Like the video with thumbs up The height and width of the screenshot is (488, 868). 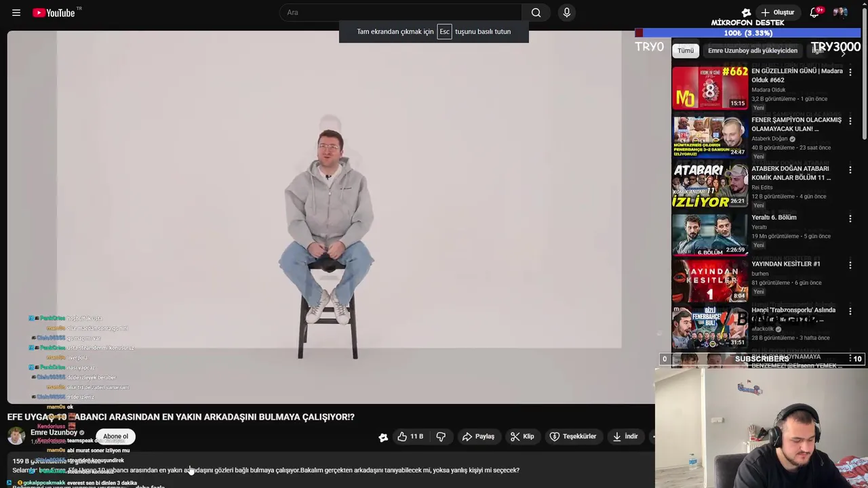[x=410, y=436]
